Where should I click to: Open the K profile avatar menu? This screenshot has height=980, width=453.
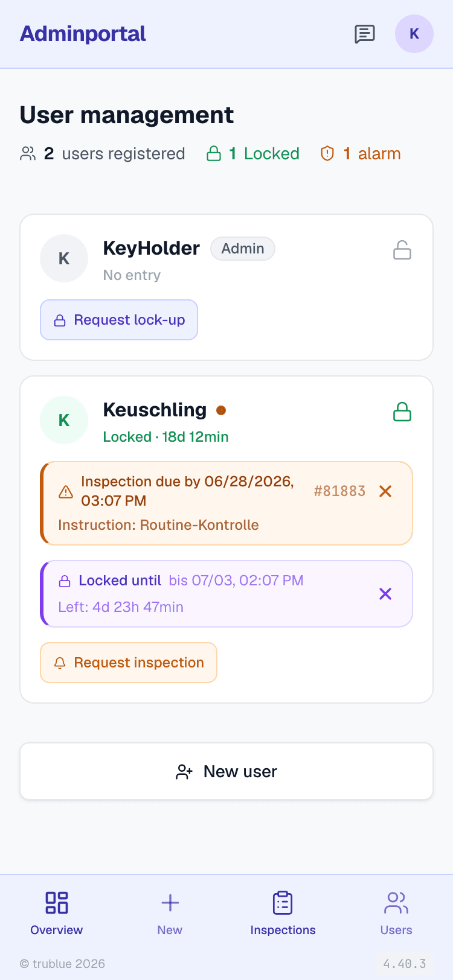click(414, 34)
